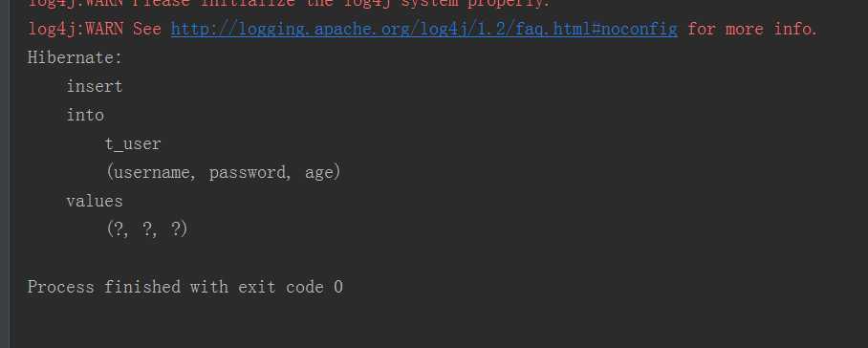Click the partially hidden top log4j warning line

tap(290, 3)
